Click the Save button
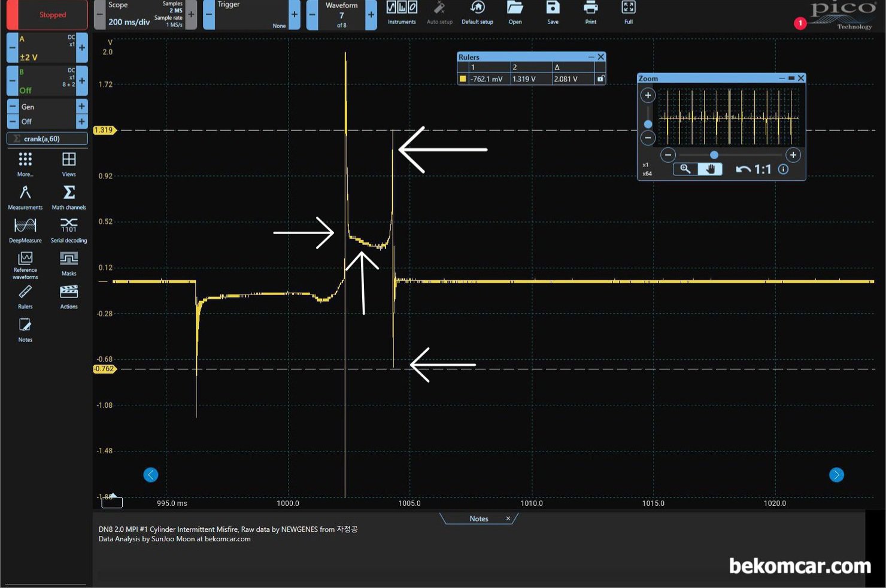Viewport: 886px width, 588px height. pyautogui.click(x=553, y=13)
